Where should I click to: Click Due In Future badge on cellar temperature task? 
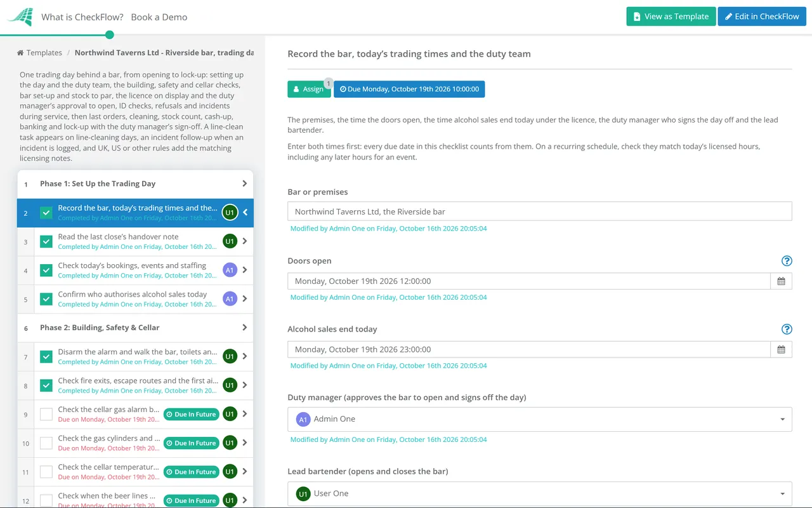point(191,472)
